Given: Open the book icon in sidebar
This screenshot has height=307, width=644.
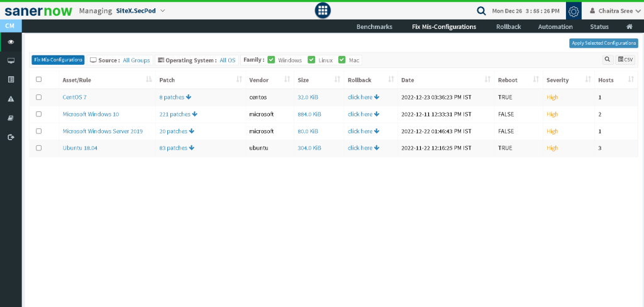Looking at the screenshot, I should click(11, 118).
